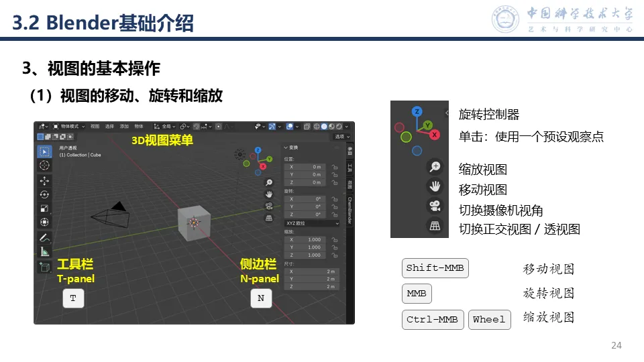
Task: Click the small camera view icon in viewport
Action: (269, 206)
